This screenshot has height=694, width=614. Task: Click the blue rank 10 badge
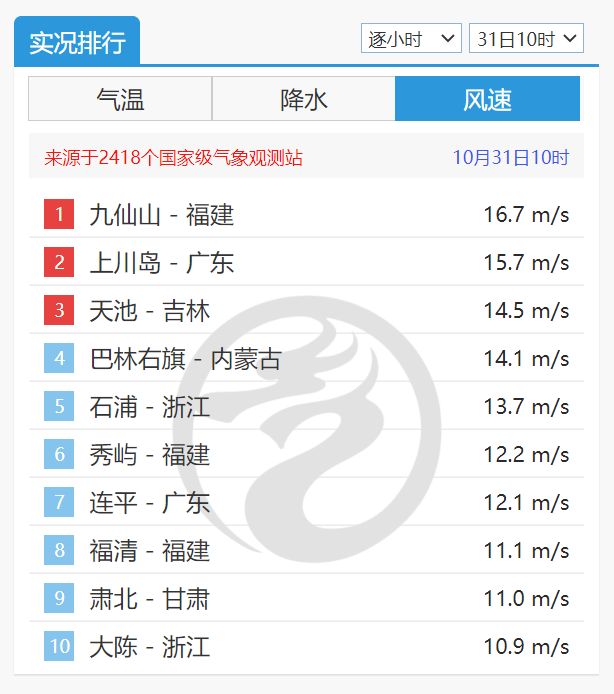tap(59, 646)
